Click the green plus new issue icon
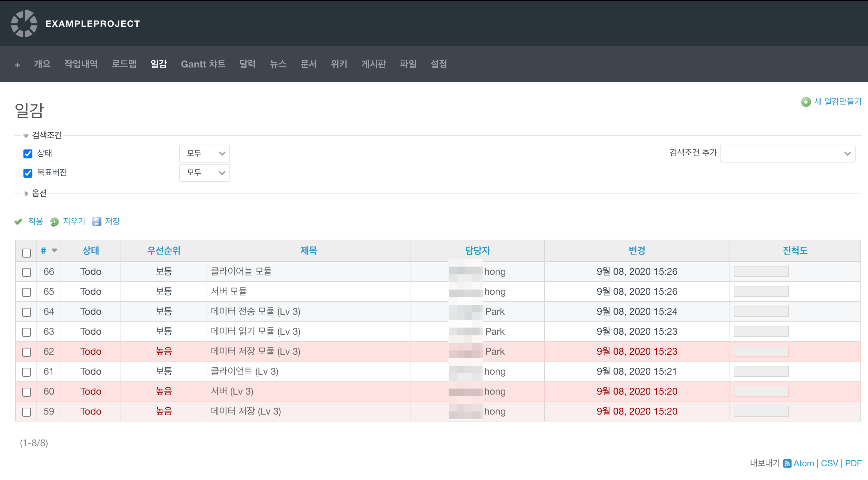Viewport: 868px width, 480px height. coord(806,102)
